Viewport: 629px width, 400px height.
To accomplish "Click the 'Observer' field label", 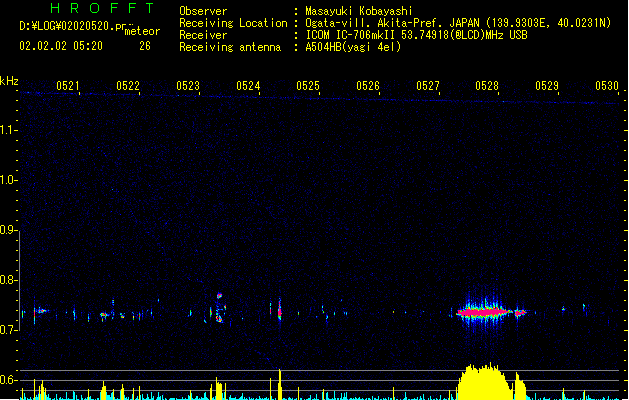I will (203, 11).
